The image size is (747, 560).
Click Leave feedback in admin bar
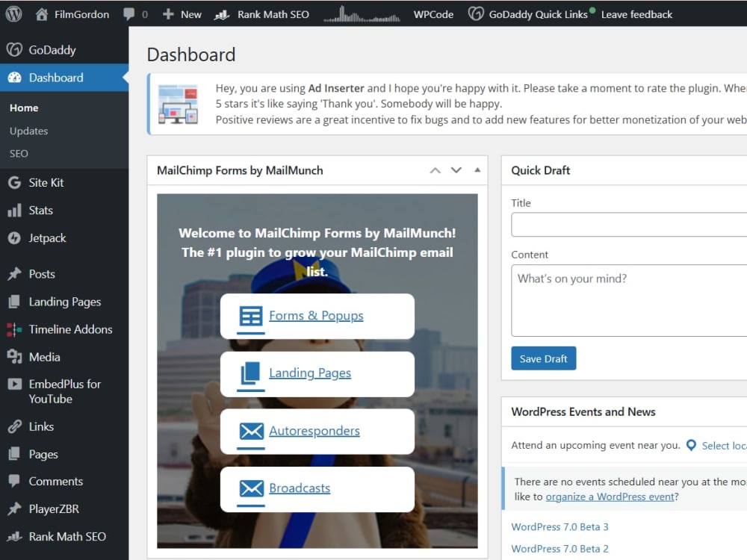coord(636,14)
